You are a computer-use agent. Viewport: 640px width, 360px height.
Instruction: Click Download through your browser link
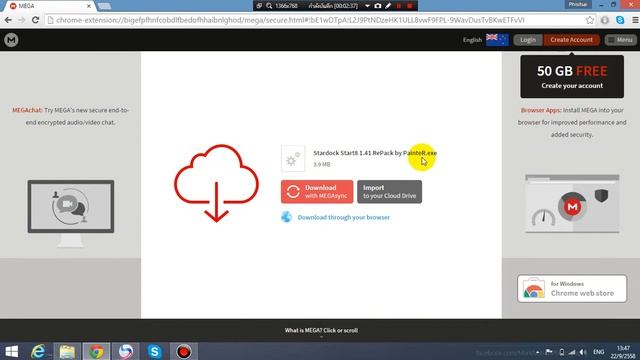pyautogui.click(x=344, y=217)
